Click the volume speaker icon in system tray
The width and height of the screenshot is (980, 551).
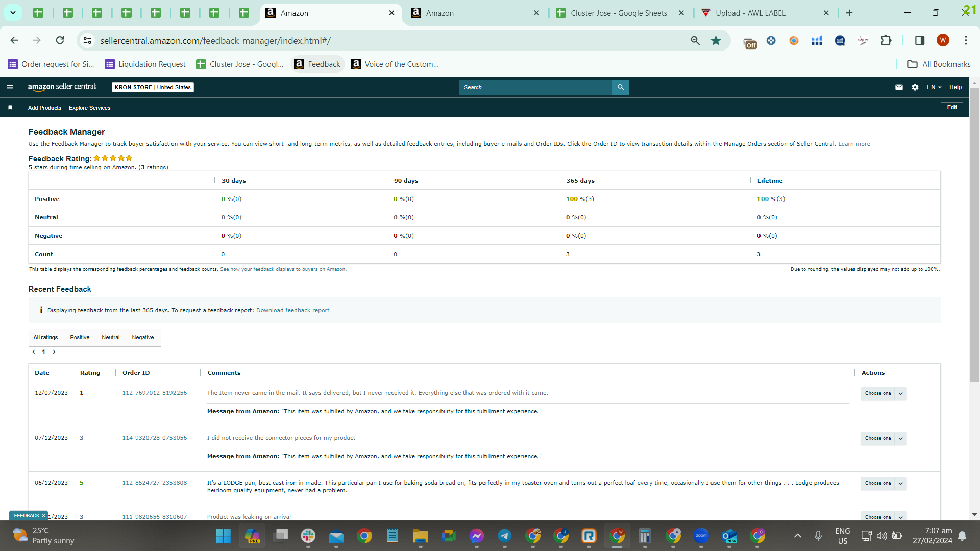tap(881, 536)
